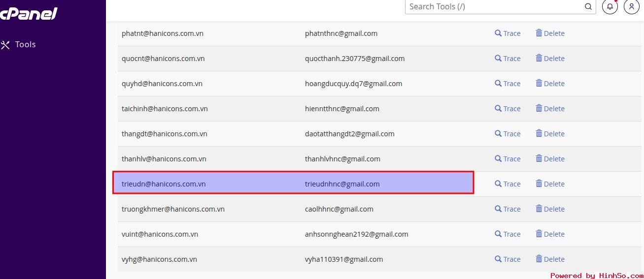Select the address vuint@hanicons.com.vn

click(160, 234)
